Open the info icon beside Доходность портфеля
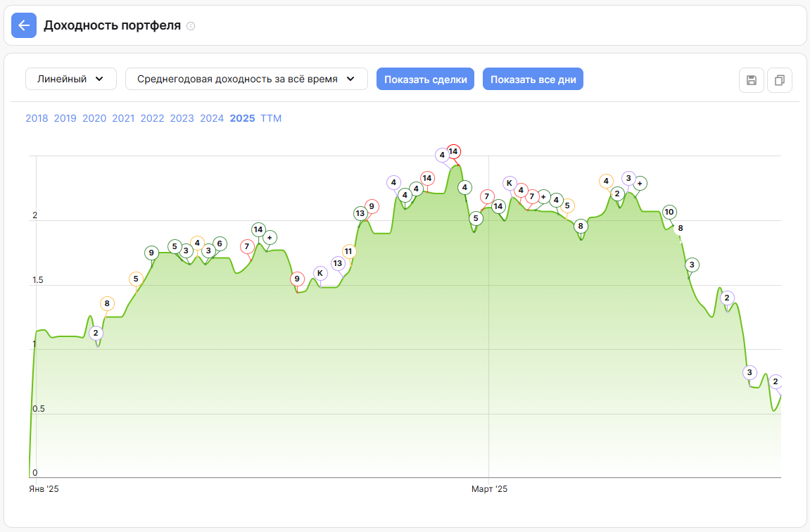810x532 pixels. 191,26
